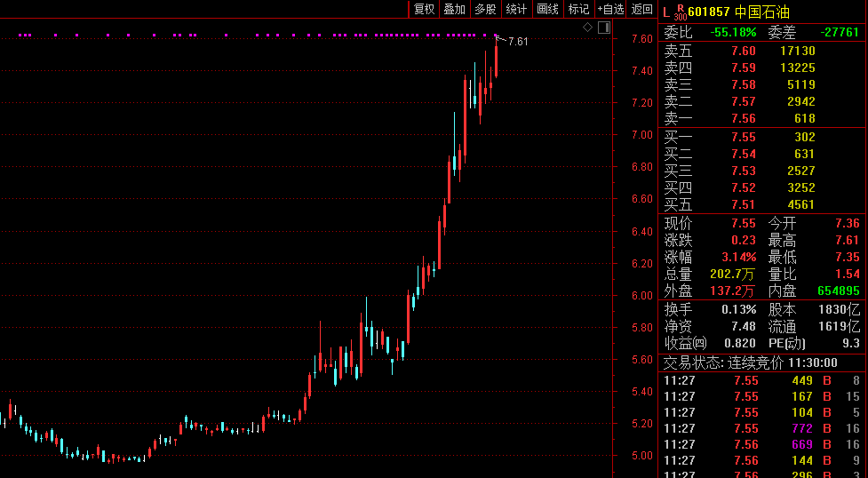Select the 买一 bid price 7.55

click(743, 137)
